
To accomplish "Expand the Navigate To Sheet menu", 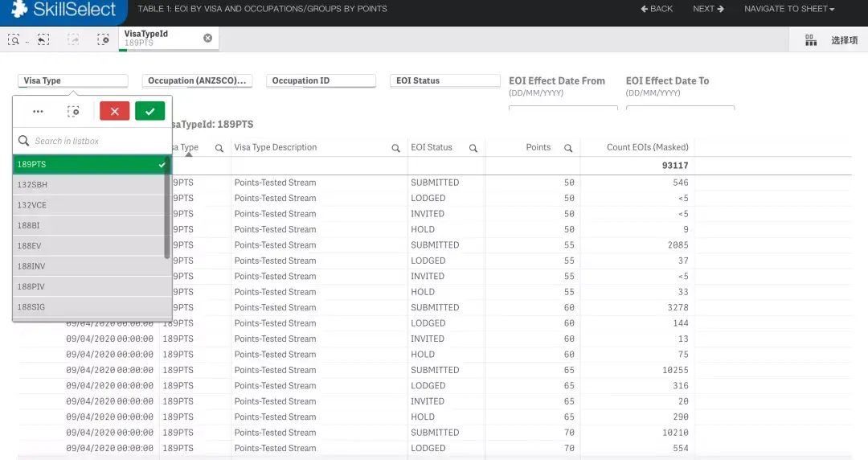I will click(788, 9).
